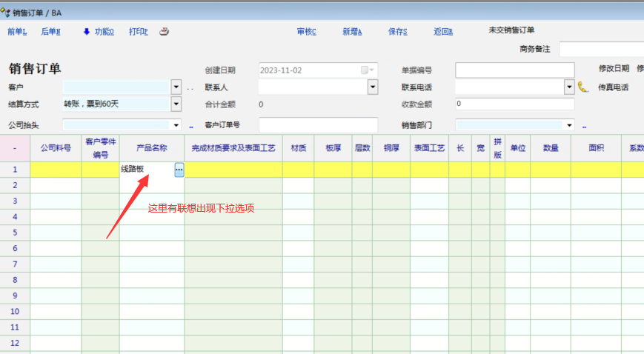
Task: Save the order with 保存
Action: click(398, 32)
